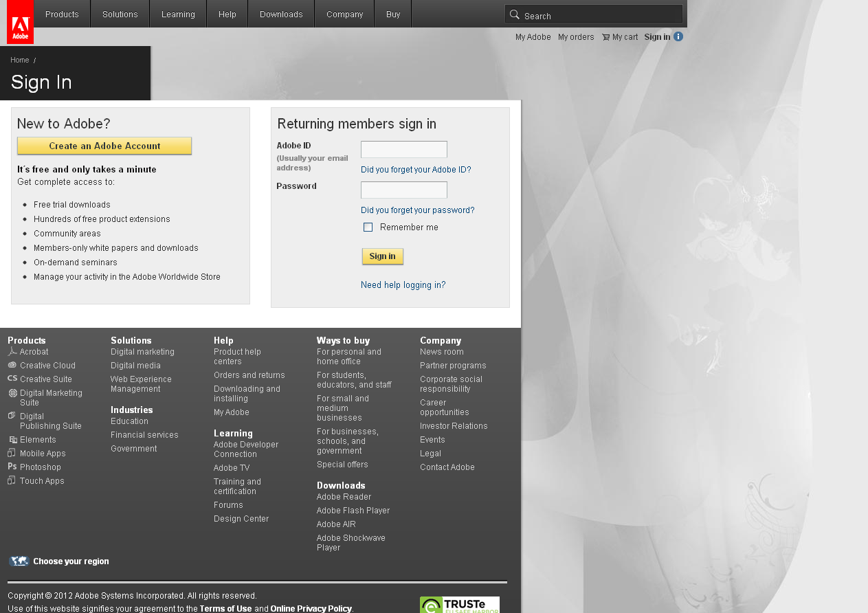Click Terms of Use link
The height and width of the screenshot is (613, 868).
pos(225,609)
